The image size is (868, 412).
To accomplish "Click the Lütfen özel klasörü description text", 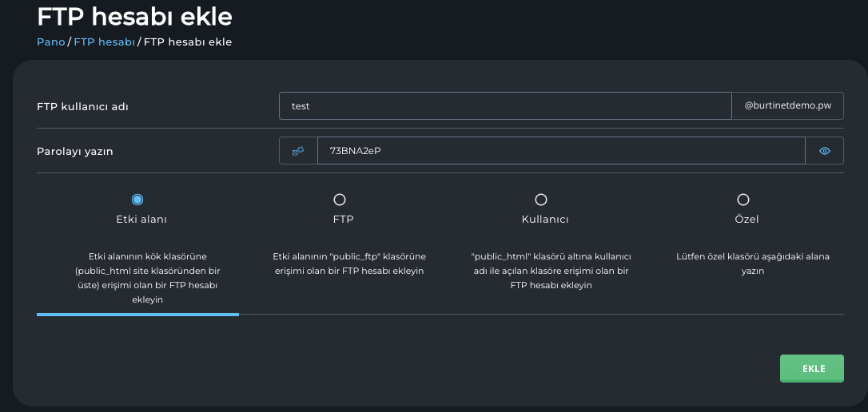I will tap(752, 263).
